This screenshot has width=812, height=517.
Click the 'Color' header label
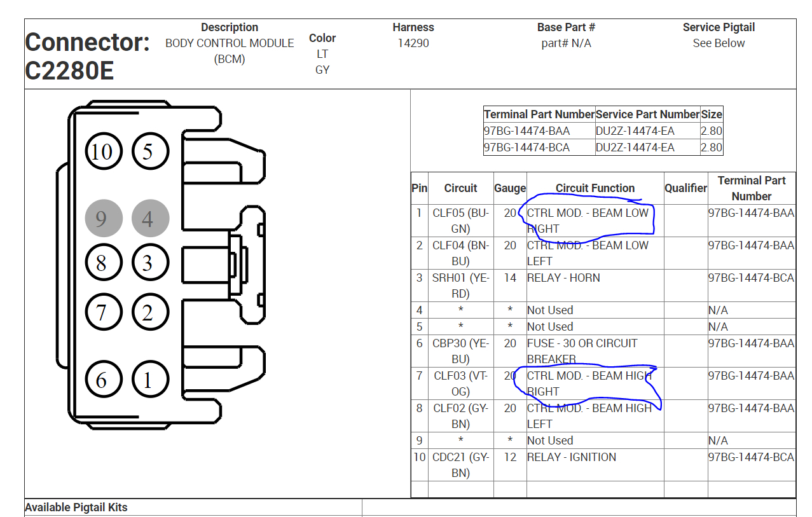(x=322, y=38)
